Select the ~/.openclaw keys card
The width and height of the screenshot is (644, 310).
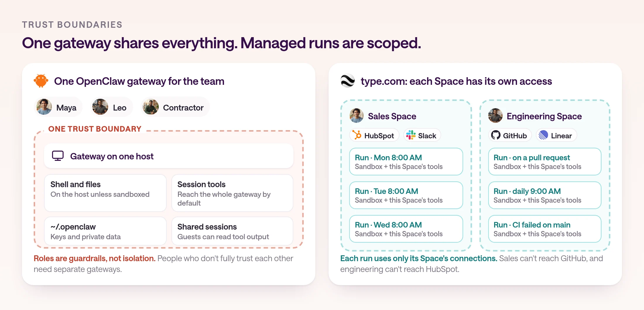(105, 231)
